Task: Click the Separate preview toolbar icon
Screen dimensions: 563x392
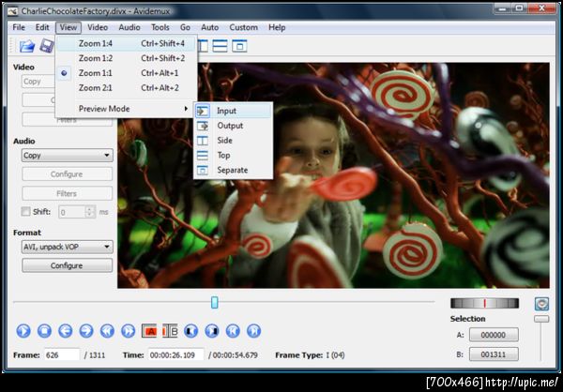Action: 239,46
